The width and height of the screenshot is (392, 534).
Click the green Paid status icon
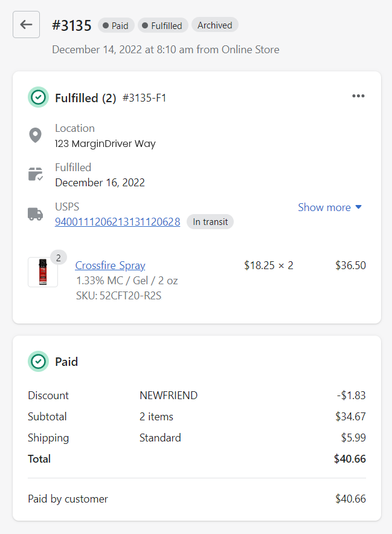[x=38, y=361]
